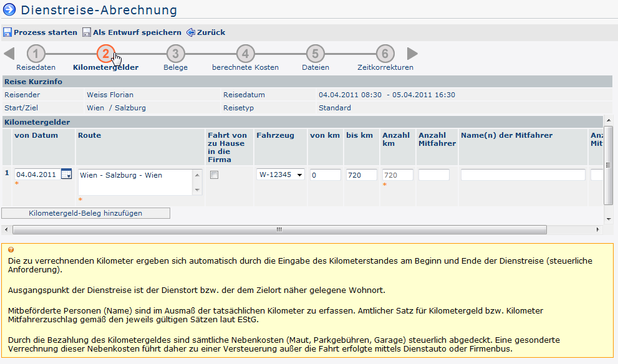
Task: Click von Datum column header
Action: point(36,135)
